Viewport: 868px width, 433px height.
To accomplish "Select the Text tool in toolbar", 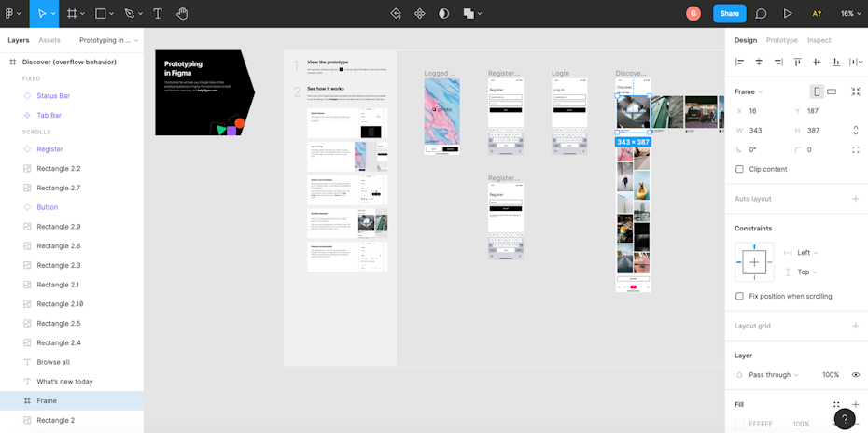I will [x=158, y=14].
